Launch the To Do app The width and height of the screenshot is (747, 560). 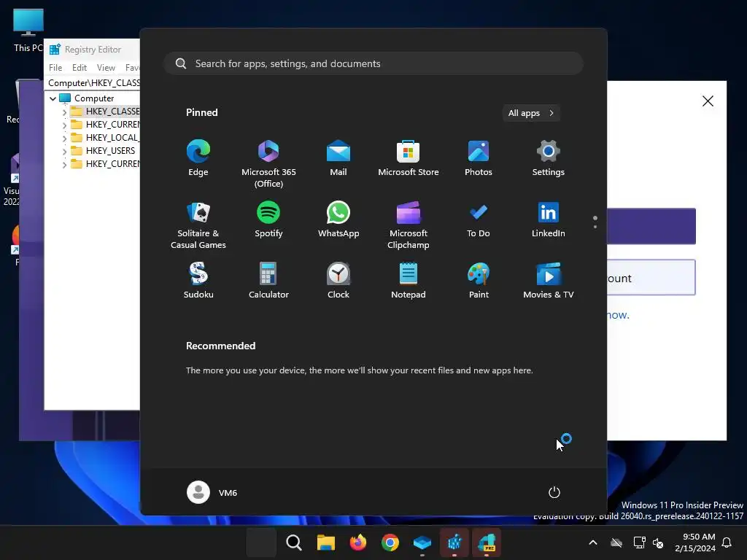click(x=479, y=219)
